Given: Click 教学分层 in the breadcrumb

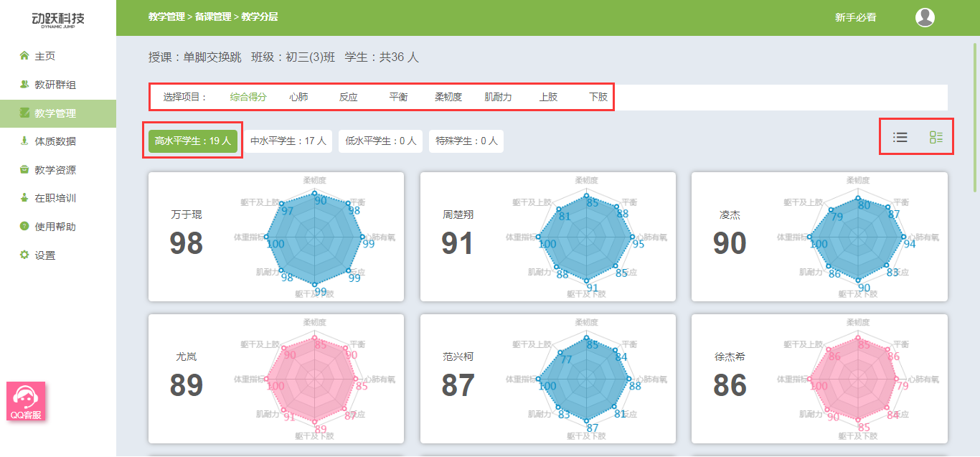Looking at the screenshot, I should (260, 17).
